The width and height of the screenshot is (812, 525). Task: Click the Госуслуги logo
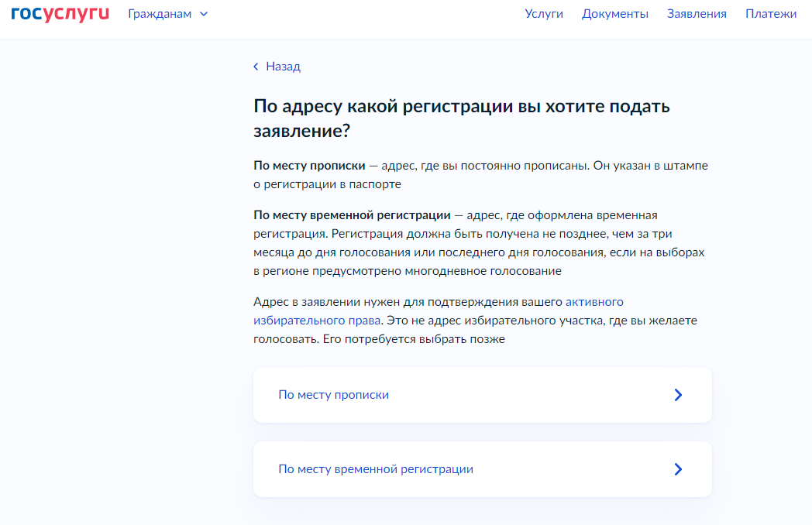pos(60,14)
